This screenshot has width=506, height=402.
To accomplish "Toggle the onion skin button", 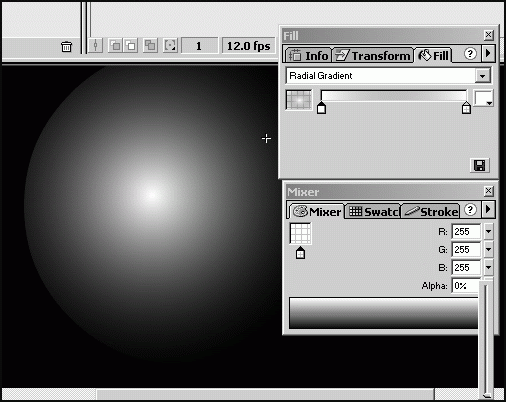I will point(115,46).
